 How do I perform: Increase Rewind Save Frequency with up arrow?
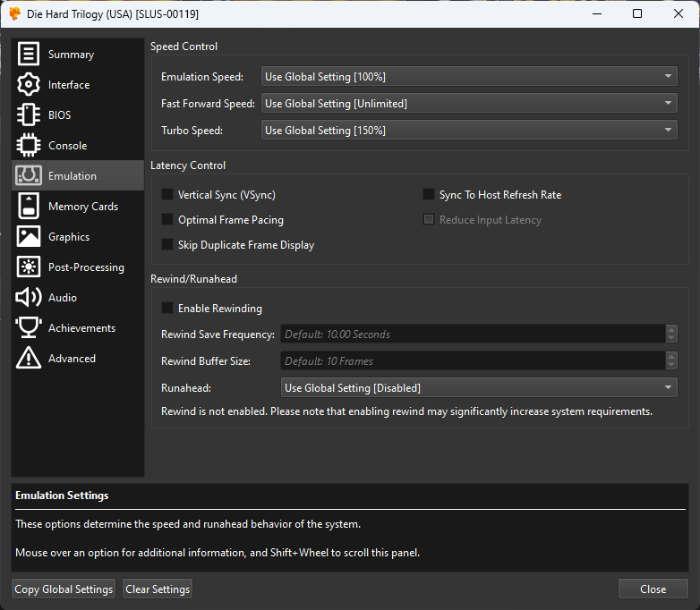pos(671,329)
